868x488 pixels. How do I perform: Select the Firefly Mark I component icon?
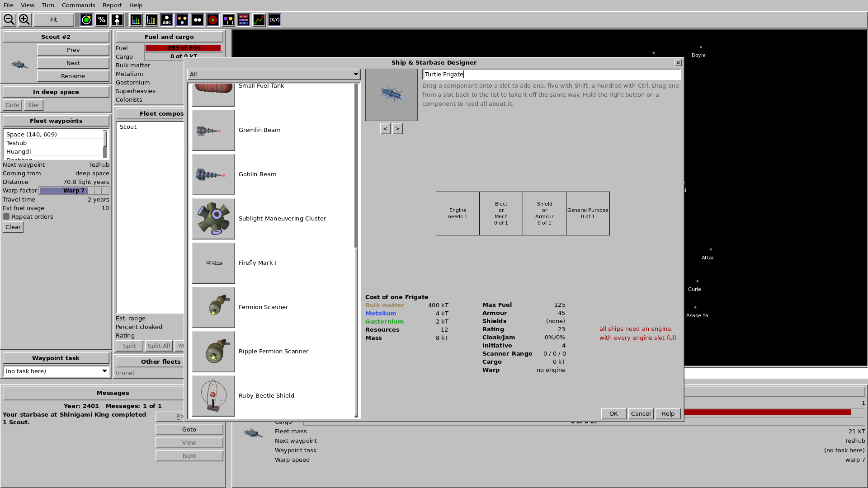213,263
